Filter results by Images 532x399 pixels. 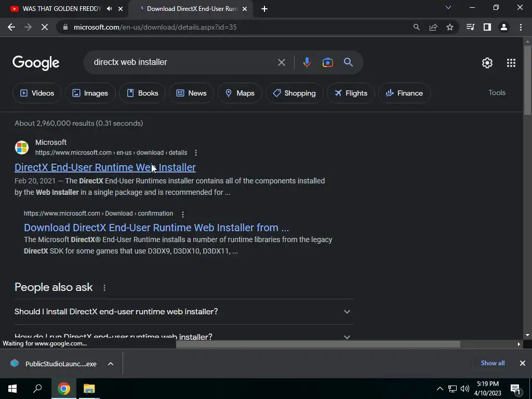[90, 93]
